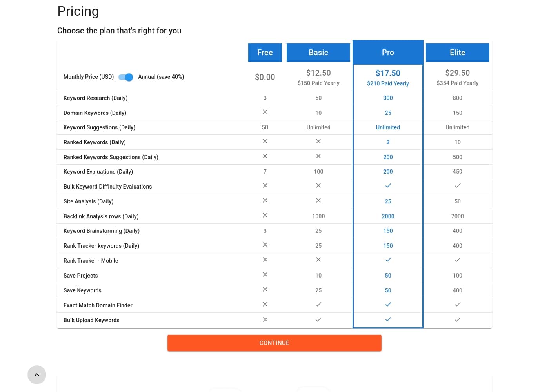Click the Pro checkmark for Bulk Keyword Difficulty
Screen dimensions: 549x392
pos(388,186)
